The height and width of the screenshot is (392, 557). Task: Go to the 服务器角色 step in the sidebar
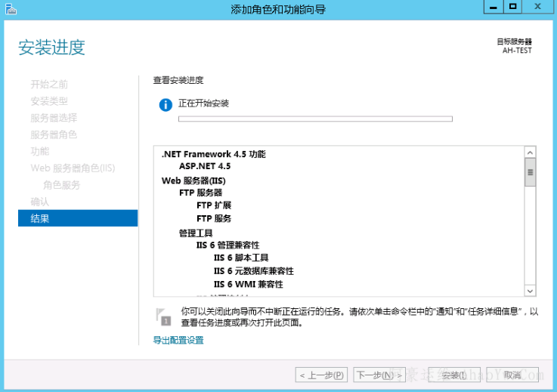[54, 134]
